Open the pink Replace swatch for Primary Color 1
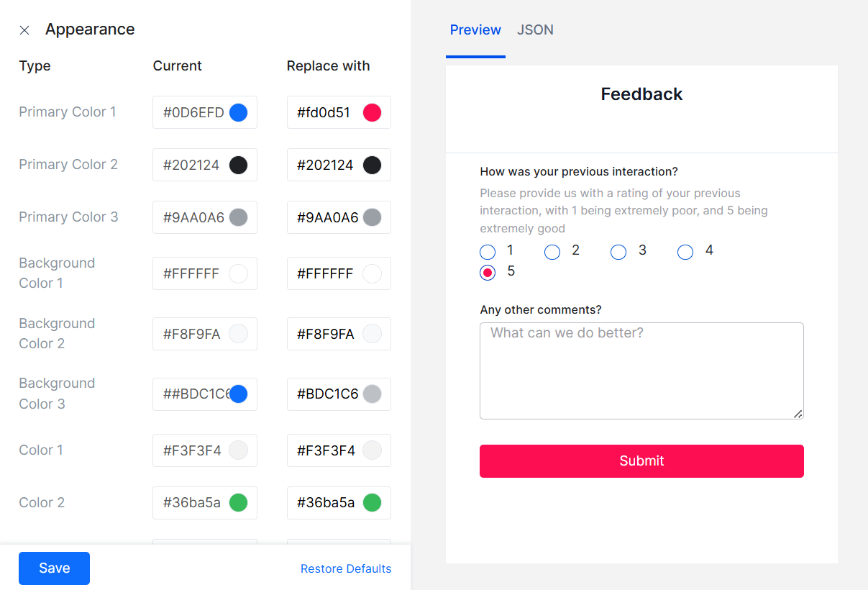The height and width of the screenshot is (590, 868). [x=372, y=112]
